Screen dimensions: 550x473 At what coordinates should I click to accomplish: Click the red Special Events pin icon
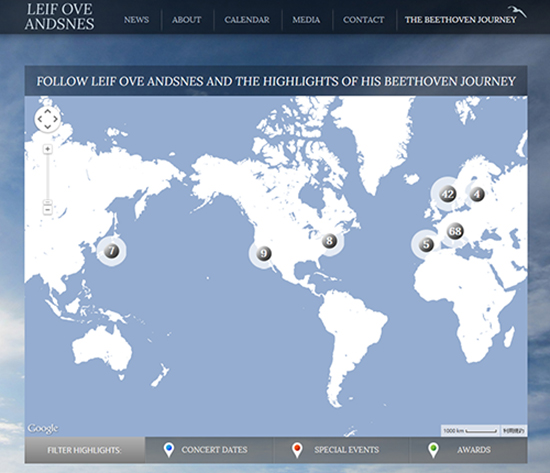click(x=297, y=450)
